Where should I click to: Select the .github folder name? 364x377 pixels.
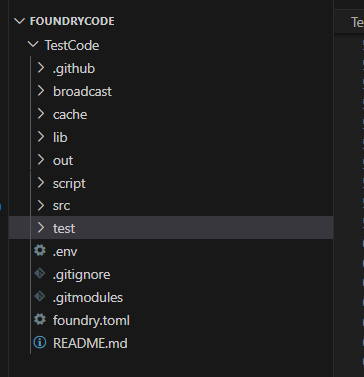[74, 69]
